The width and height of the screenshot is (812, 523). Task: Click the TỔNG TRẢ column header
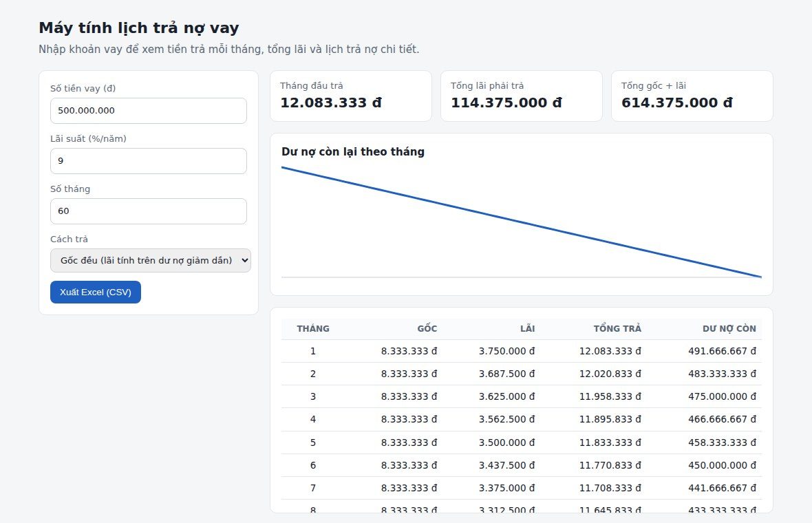coord(617,328)
